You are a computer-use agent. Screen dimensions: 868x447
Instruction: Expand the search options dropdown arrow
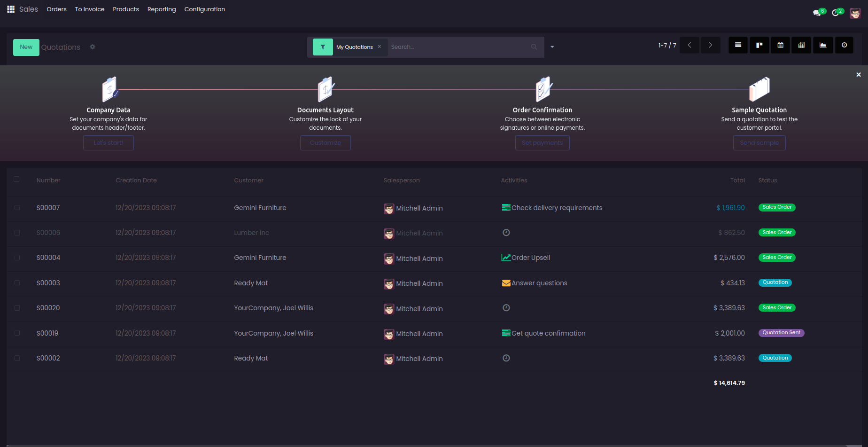(552, 47)
